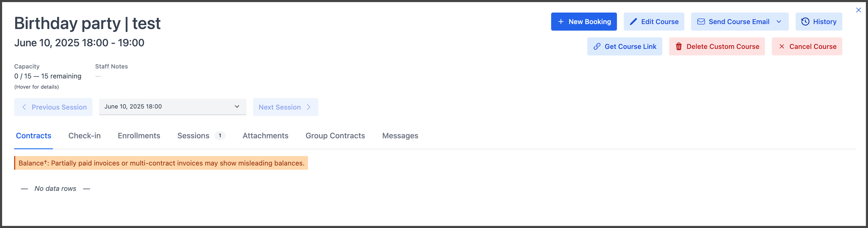Expand the Send Course Email dropdown arrow
Screen dimensions: 868x228
click(x=779, y=21)
